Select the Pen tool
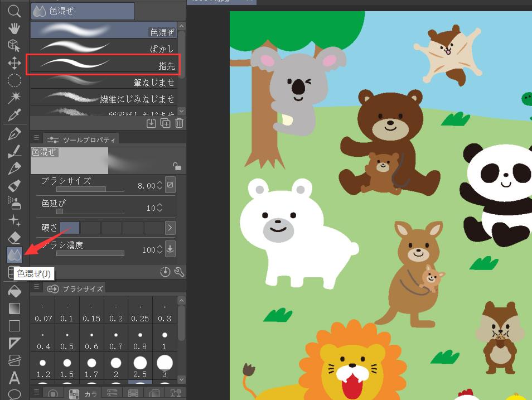 [14, 134]
